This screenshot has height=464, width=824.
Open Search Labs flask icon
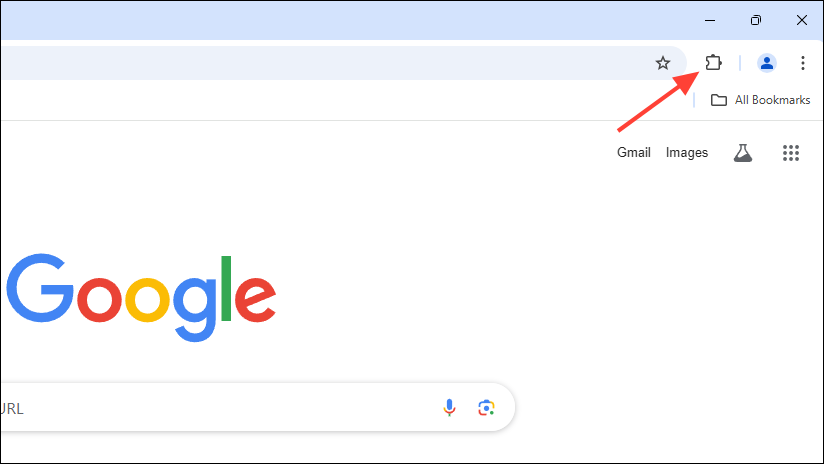click(742, 153)
